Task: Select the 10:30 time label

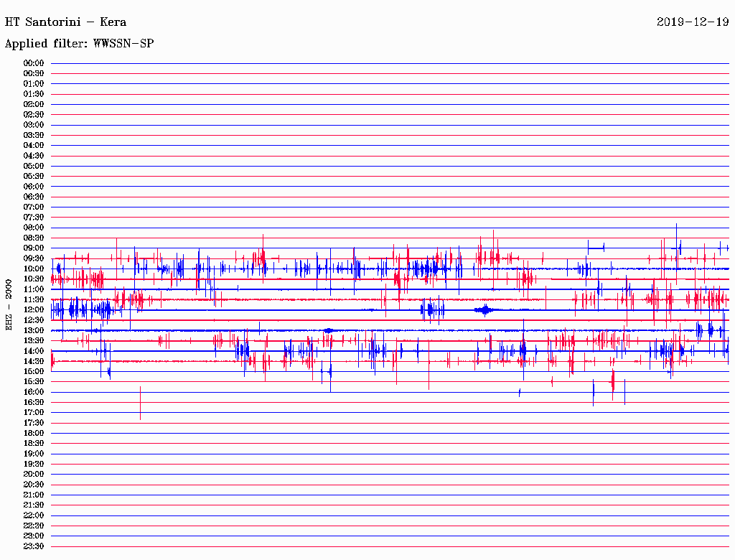Action: pos(34,279)
